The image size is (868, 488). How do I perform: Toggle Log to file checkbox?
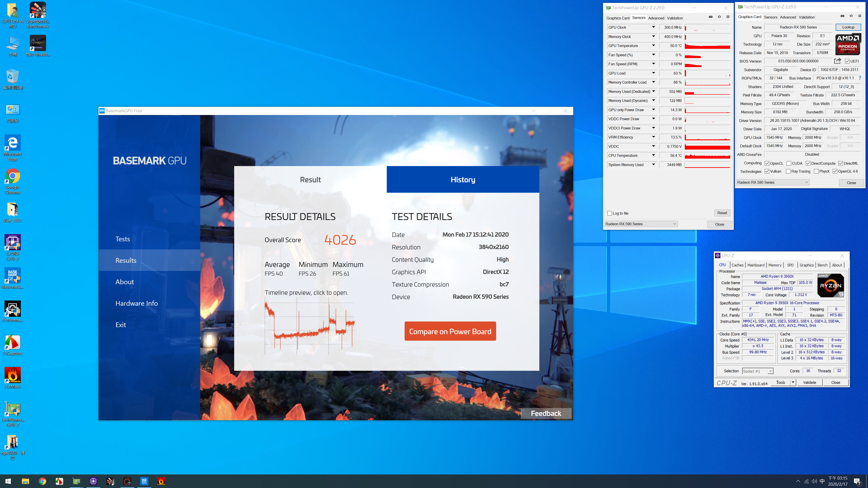pos(610,213)
